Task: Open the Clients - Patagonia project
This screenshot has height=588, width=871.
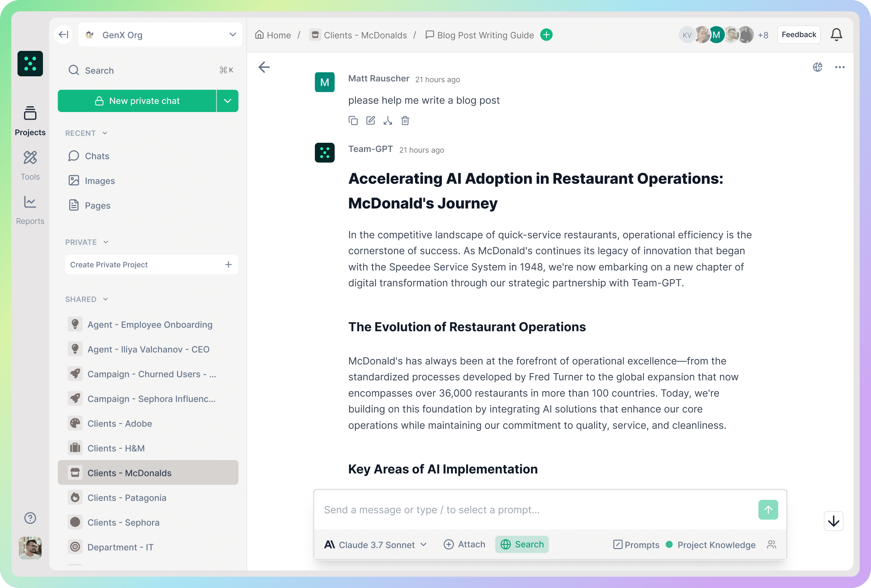Action: tap(127, 498)
